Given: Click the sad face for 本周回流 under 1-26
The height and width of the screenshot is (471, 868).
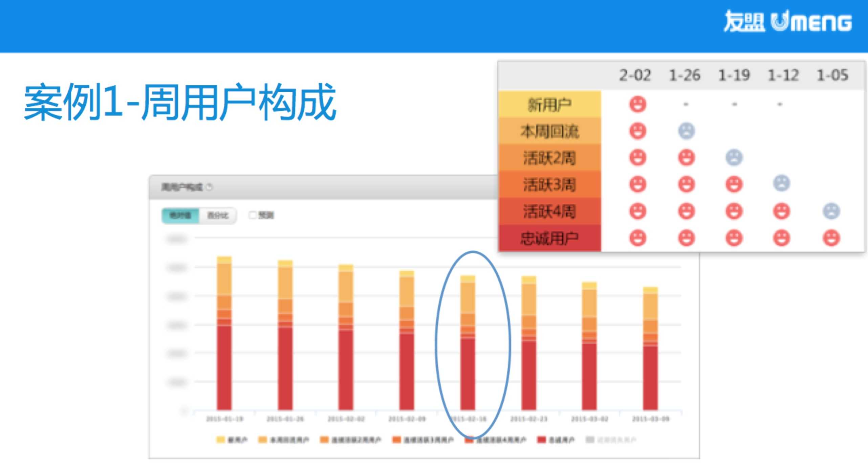Looking at the screenshot, I should point(686,131).
